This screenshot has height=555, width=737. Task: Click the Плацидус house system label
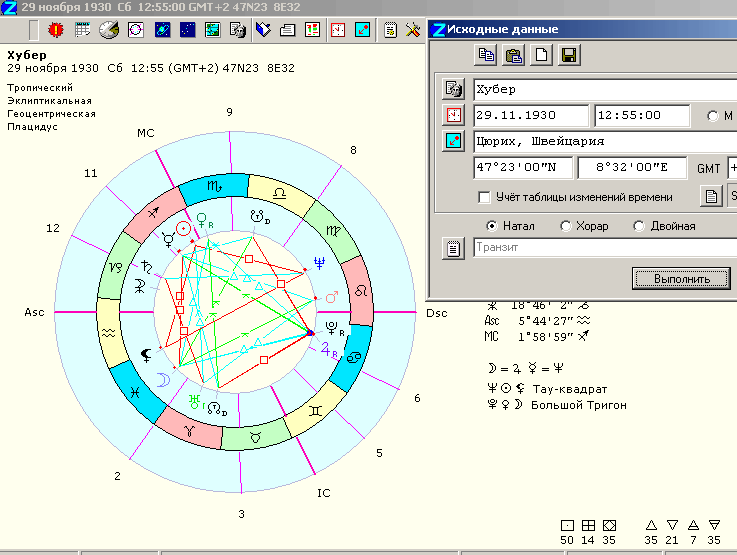[x=32, y=127]
